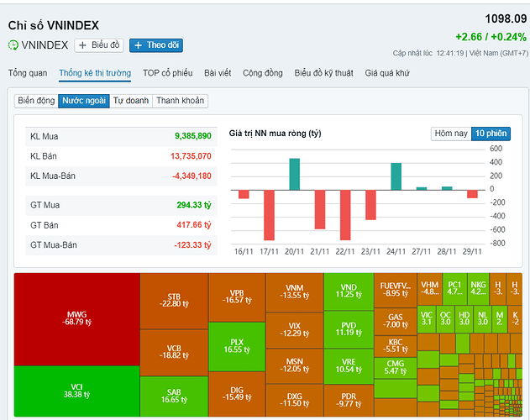Open the GAS -7.00 tỷ tile
The image size is (530, 420).
pos(396,322)
